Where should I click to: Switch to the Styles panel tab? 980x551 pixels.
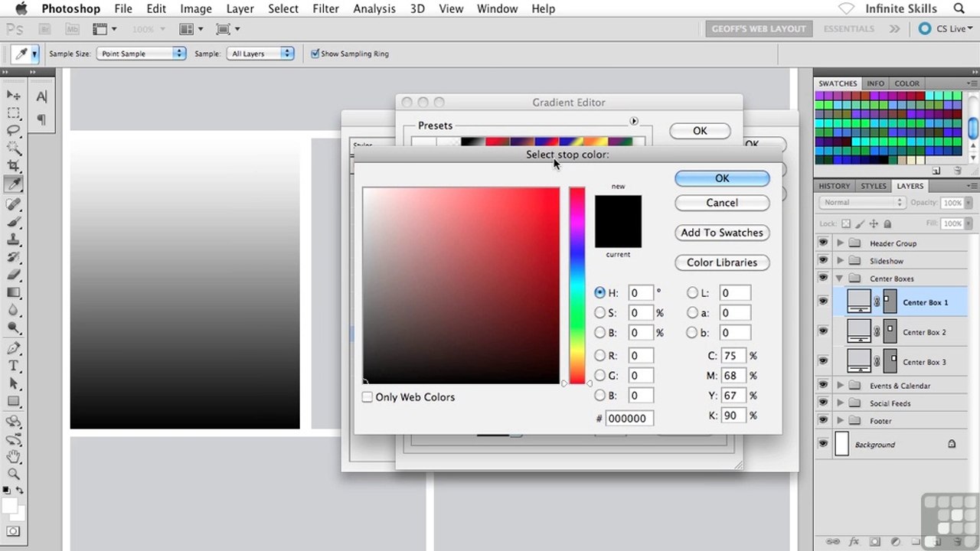874,186
